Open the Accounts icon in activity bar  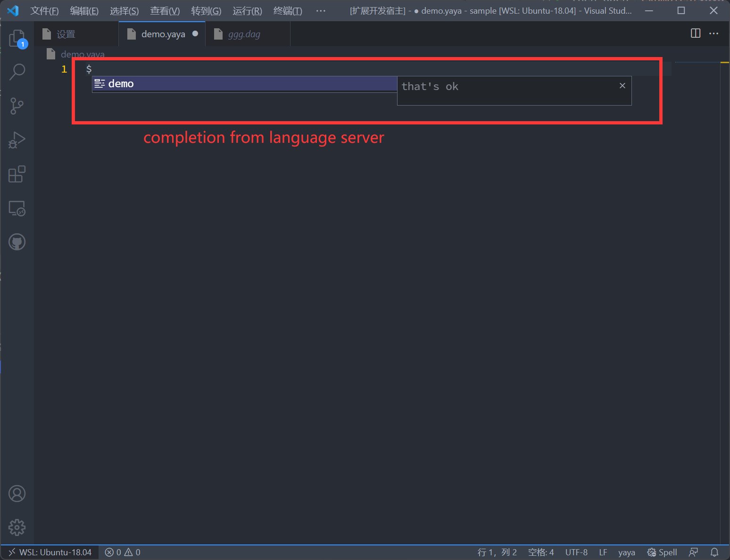coord(17,494)
